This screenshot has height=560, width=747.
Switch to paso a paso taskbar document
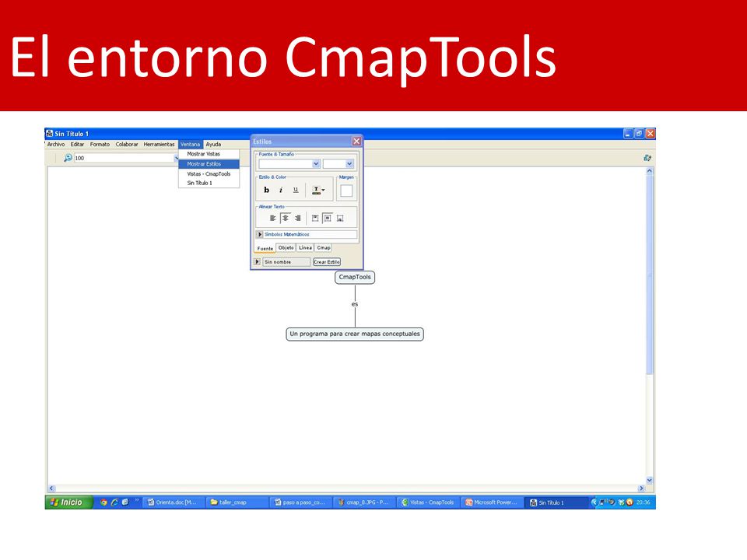tap(300, 502)
